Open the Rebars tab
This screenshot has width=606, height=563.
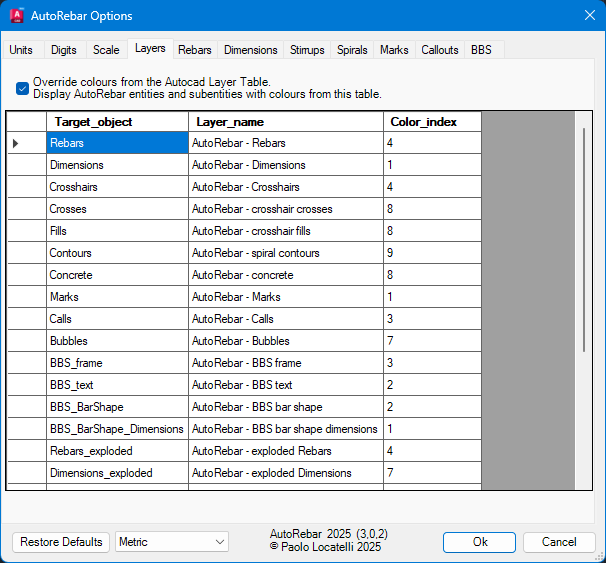[x=194, y=50]
